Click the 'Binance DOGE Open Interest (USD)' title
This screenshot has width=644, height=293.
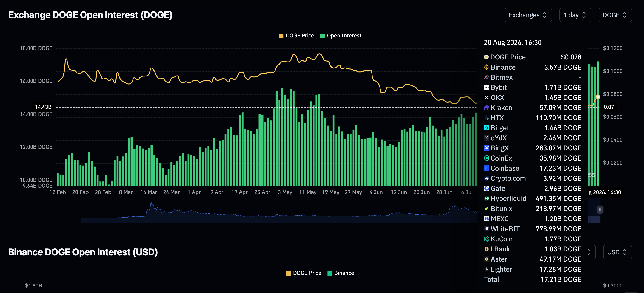pos(83,252)
